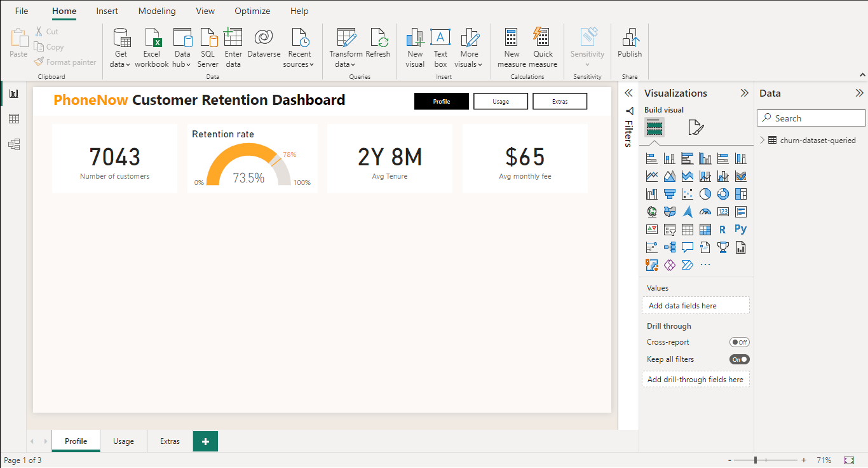868x468 pixels.
Task: Switch to the Insert ribbon tab
Action: click(107, 11)
